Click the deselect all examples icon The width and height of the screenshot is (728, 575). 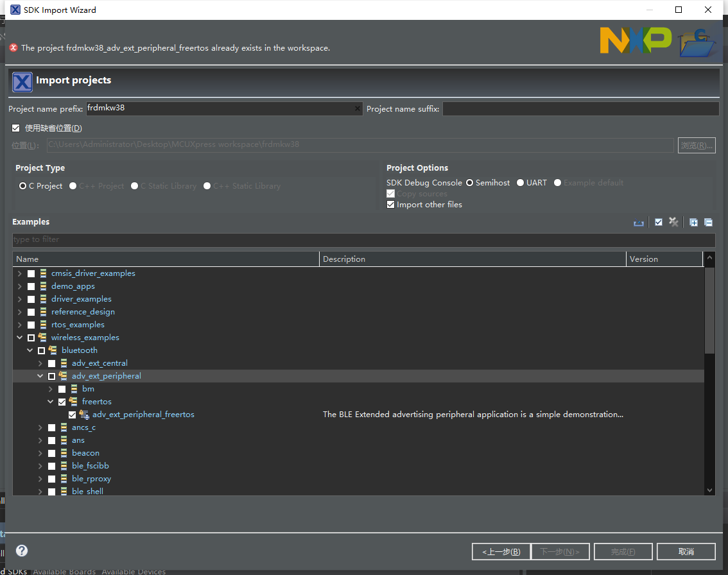(x=673, y=222)
